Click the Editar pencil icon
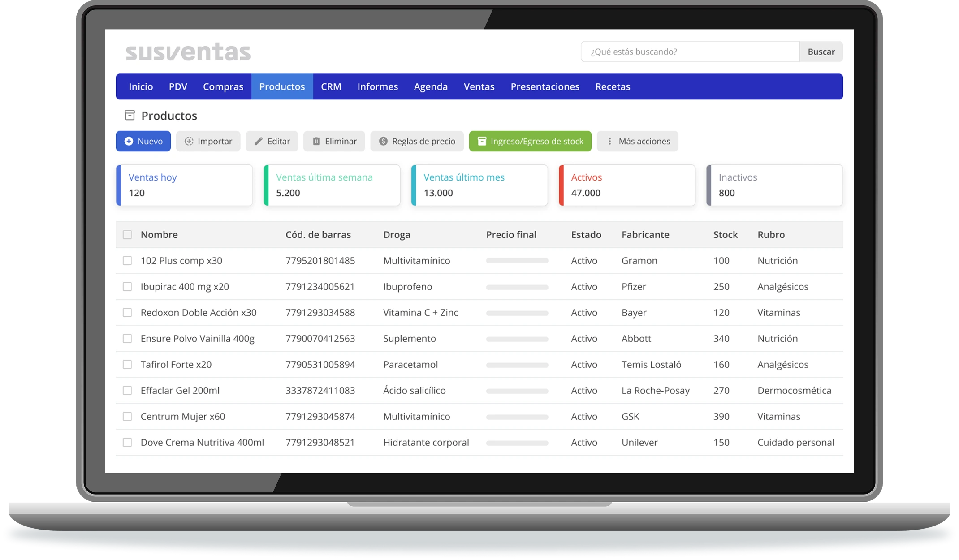The width and height of the screenshot is (959, 560). pos(259,141)
